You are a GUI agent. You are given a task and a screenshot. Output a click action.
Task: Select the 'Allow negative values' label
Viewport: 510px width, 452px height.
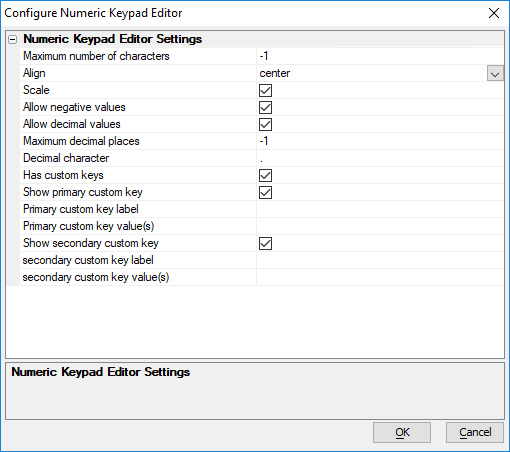(x=74, y=107)
